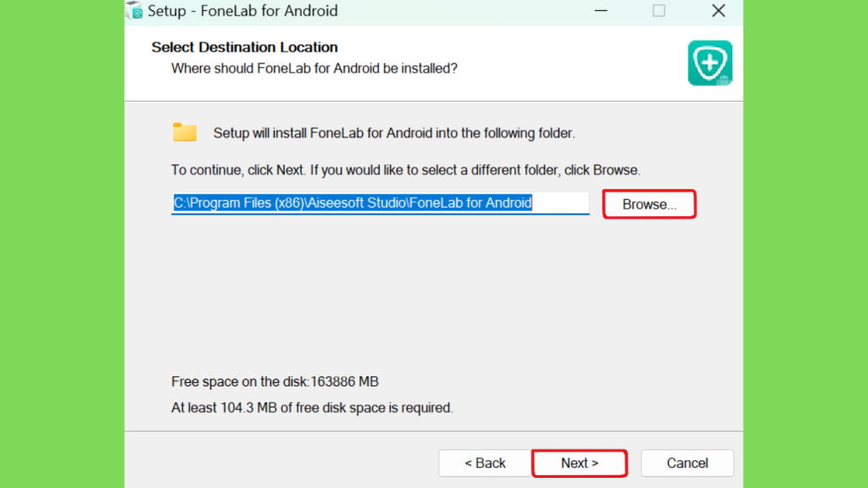This screenshot has height=488, width=868.
Task: Maximize the Setup window
Action: click(659, 10)
